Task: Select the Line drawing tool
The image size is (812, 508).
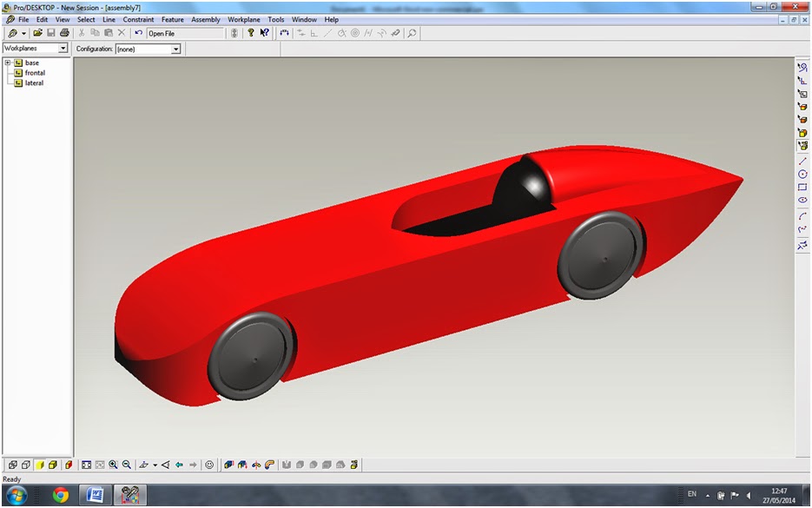Action: tap(802, 161)
